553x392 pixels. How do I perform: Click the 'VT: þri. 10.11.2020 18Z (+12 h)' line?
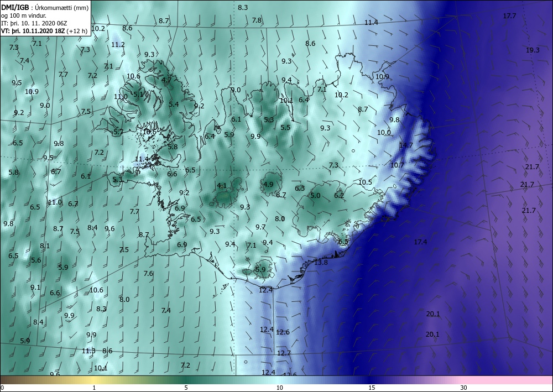point(44,31)
